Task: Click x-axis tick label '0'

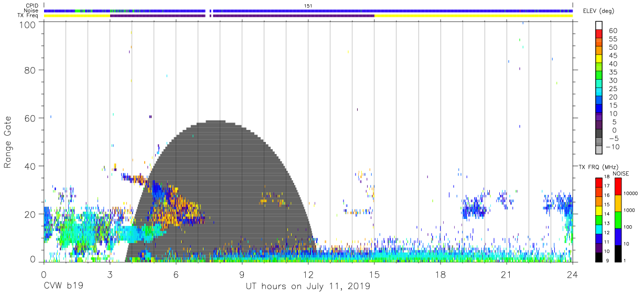Action: (x=44, y=274)
